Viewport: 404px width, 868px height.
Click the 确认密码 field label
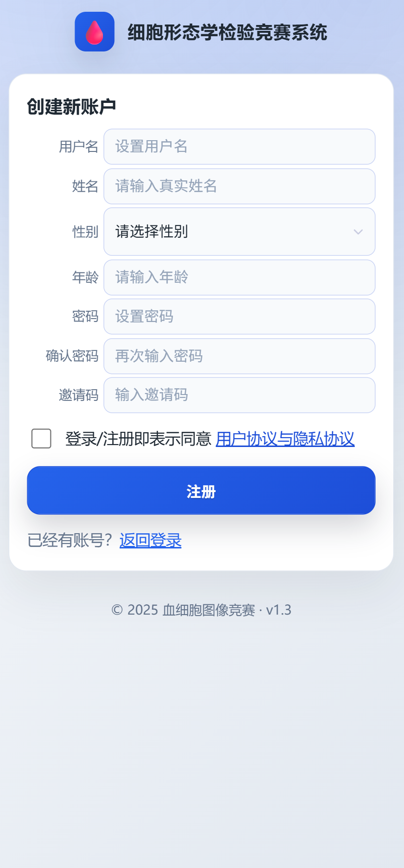[72, 356]
